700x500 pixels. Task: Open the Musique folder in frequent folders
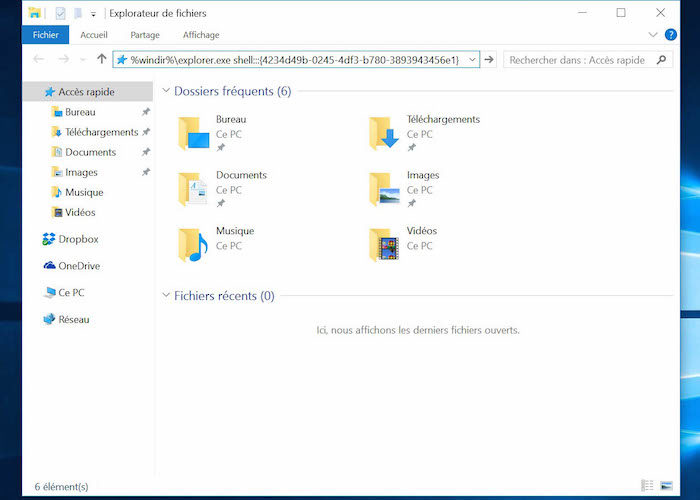tap(193, 245)
